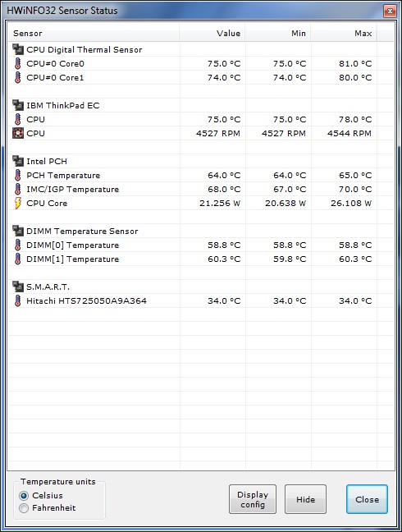
Task: Select the Hitachi HTS725050A9A364 drive label
Action: coord(86,301)
